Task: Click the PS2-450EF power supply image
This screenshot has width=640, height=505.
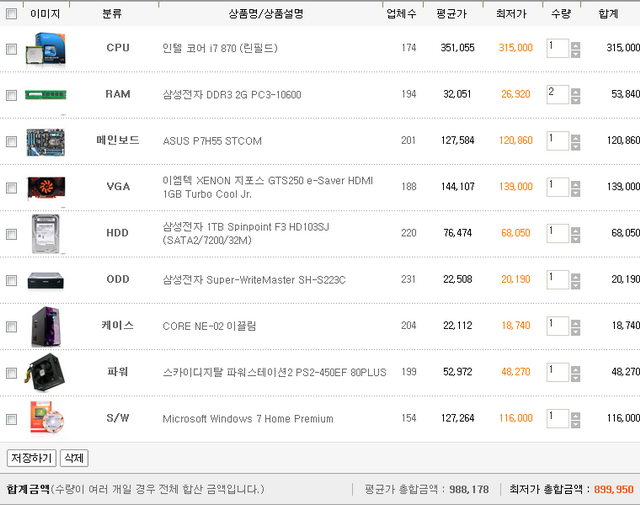Action: [x=45, y=372]
